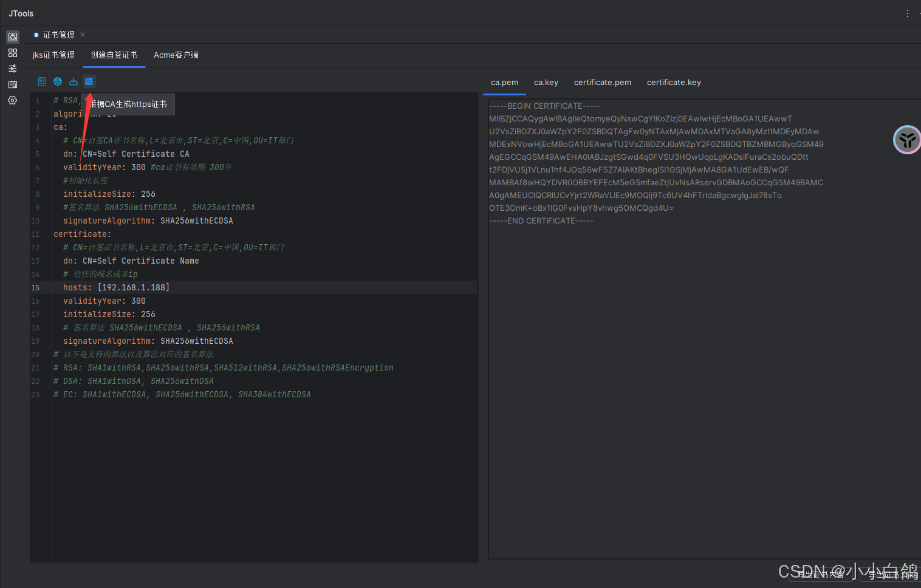Close the 证书管理 tab
Screen dimensions: 921x588
[83, 35]
